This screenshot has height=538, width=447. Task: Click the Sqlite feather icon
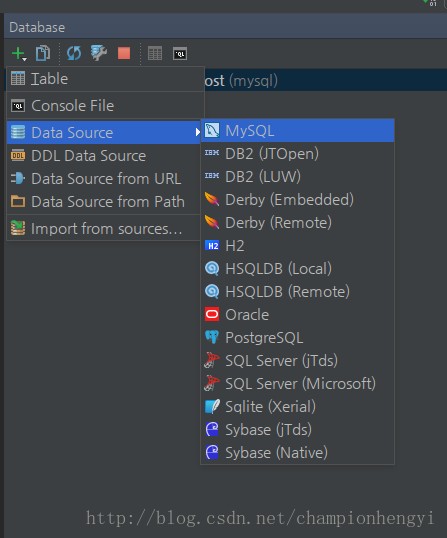212,406
